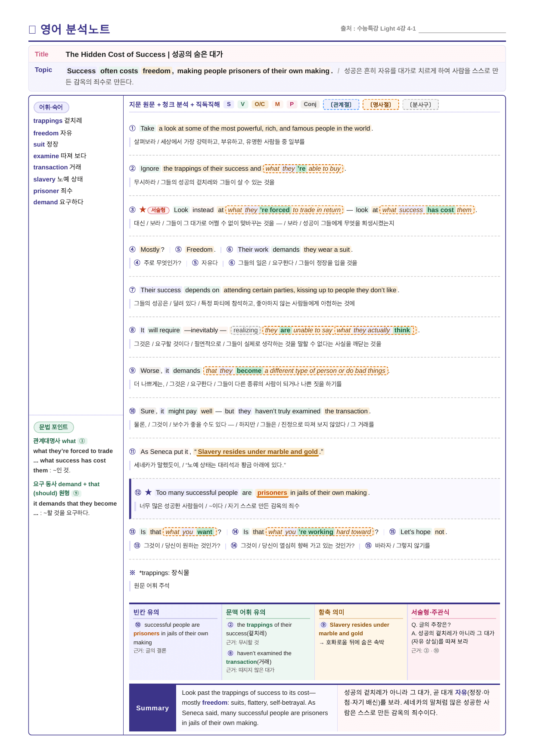Click the 명사절 dashed orange legend tag
The image size is (534, 756).
point(381,105)
